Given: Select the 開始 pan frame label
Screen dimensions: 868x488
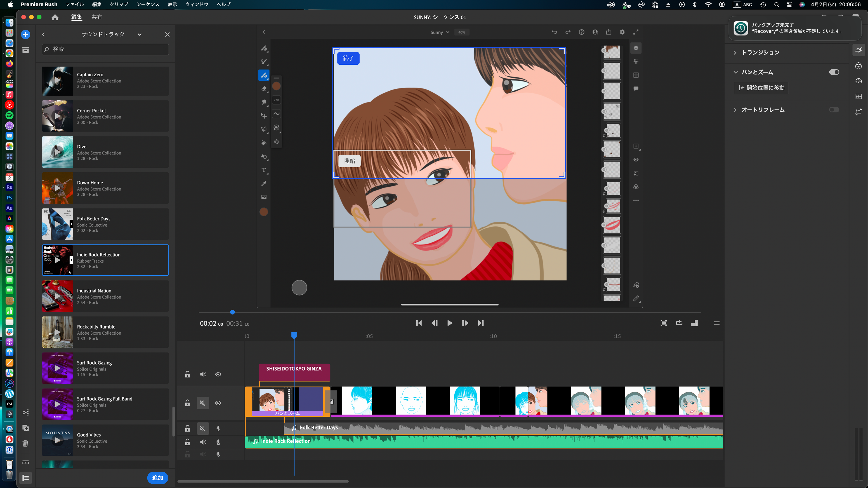Looking at the screenshot, I should pos(349,161).
